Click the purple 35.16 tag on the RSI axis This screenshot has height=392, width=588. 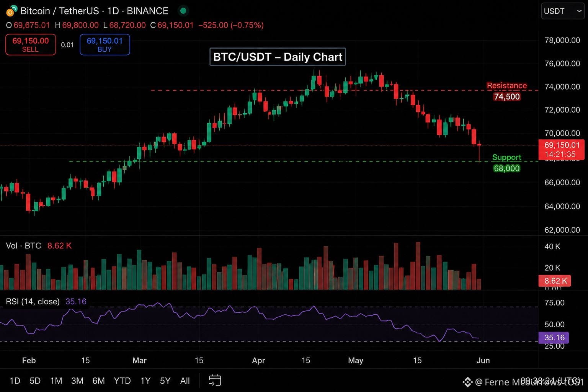pyautogui.click(x=554, y=338)
